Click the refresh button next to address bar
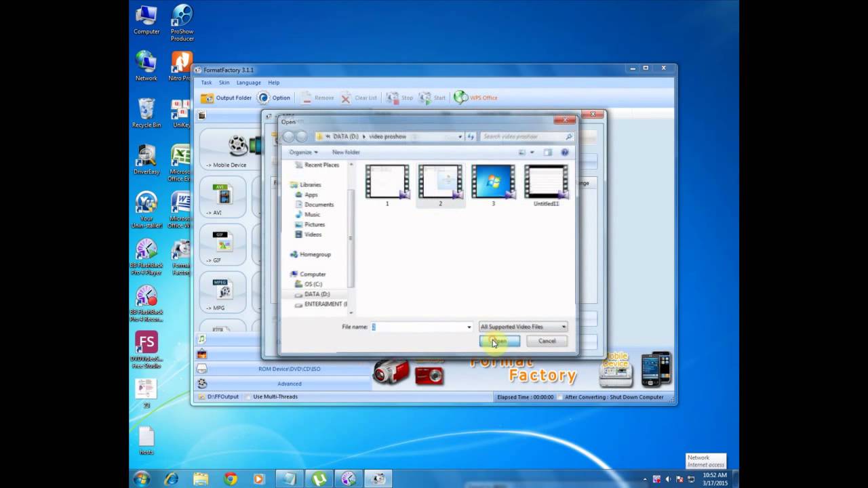The width and height of the screenshot is (868, 488). tap(471, 136)
